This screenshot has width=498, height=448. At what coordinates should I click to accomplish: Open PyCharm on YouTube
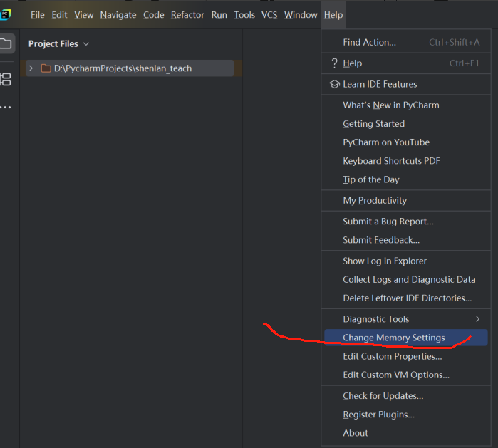[x=406, y=142]
